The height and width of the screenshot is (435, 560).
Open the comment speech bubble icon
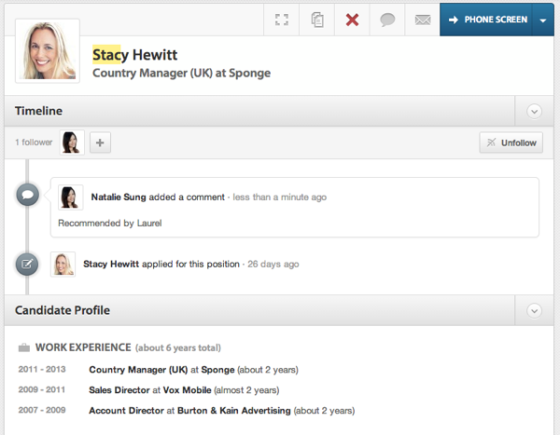click(x=387, y=20)
